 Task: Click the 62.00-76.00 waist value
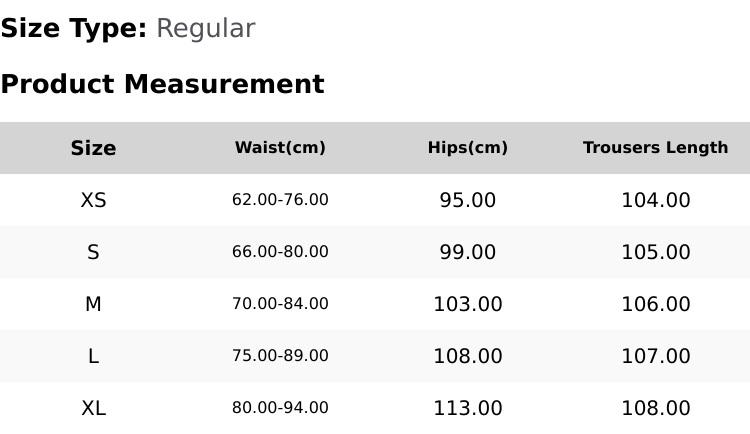pos(280,200)
